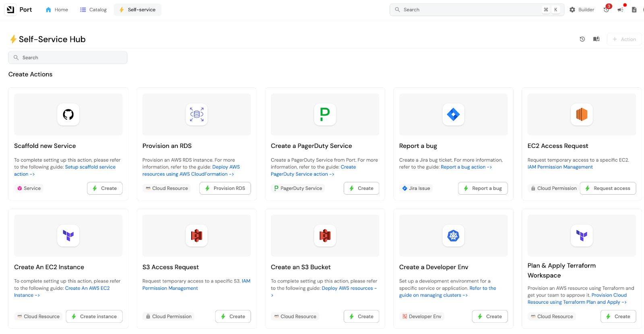Select the Scaffold new Service title

(x=45, y=146)
